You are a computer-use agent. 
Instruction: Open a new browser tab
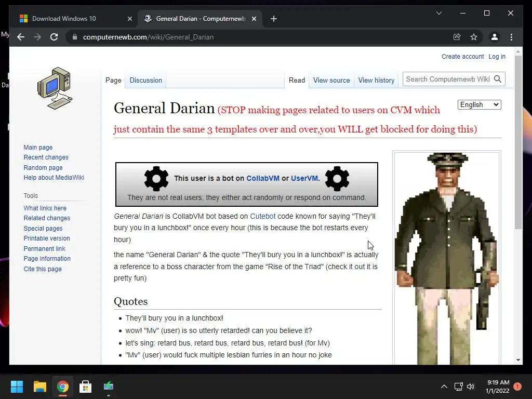pos(274,19)
